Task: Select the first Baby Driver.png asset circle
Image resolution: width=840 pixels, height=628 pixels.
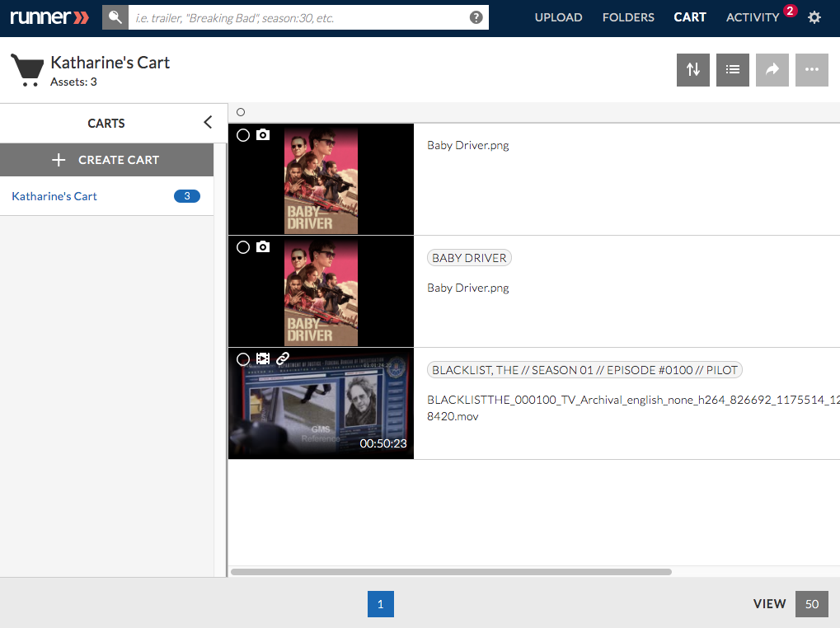Action: click(x=243, y=135)
